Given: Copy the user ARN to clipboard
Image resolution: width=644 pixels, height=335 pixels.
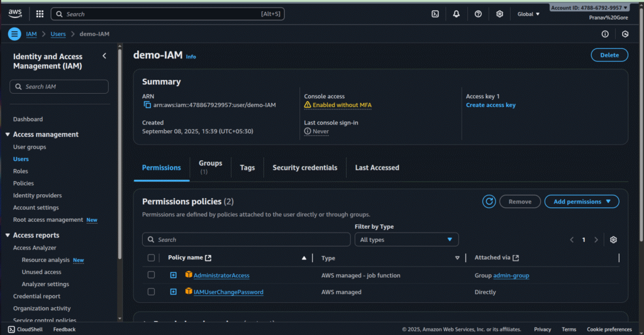Looking at the screenshot, I should coord(147,105).
